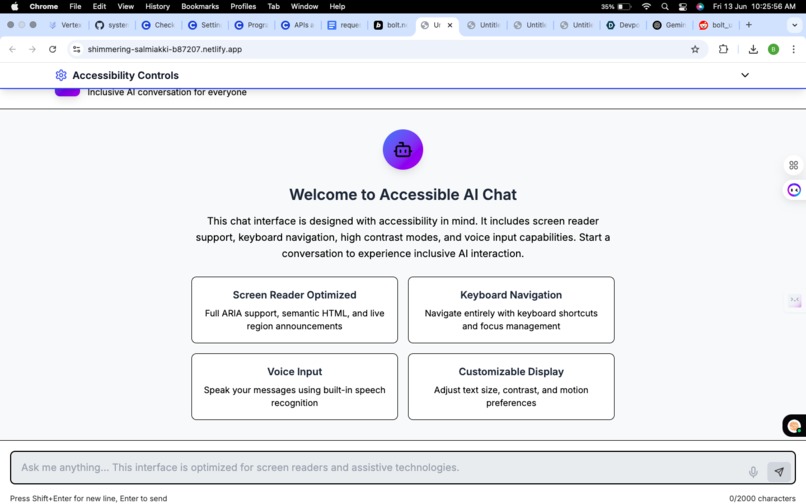
Task: Click the browser forward arrow
Action: [32, 49]
